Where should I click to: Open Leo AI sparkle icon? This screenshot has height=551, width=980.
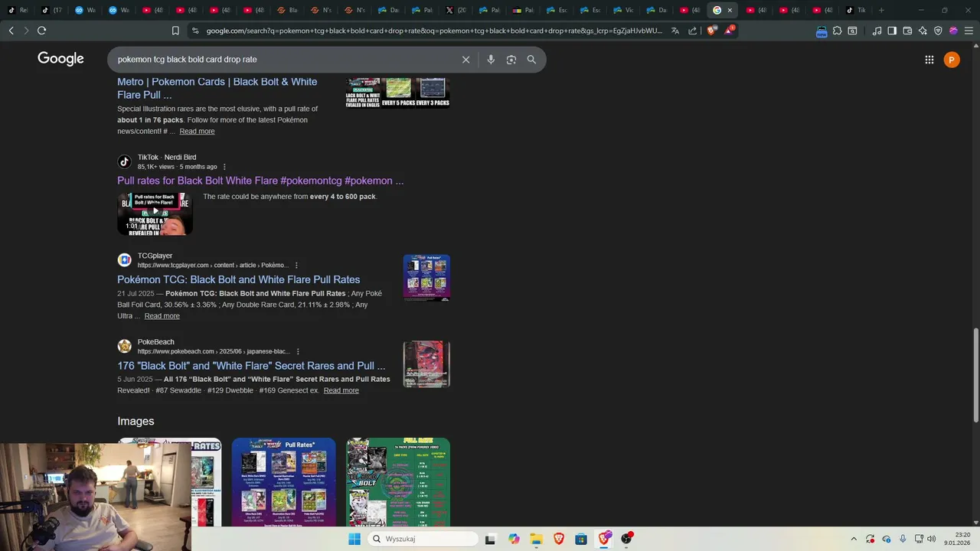tap(923, 31)
